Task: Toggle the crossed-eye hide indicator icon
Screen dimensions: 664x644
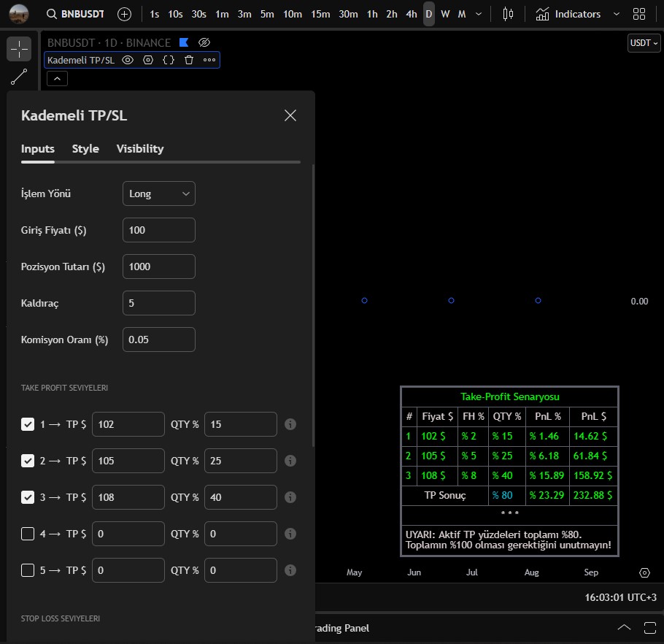Action: 204,42
